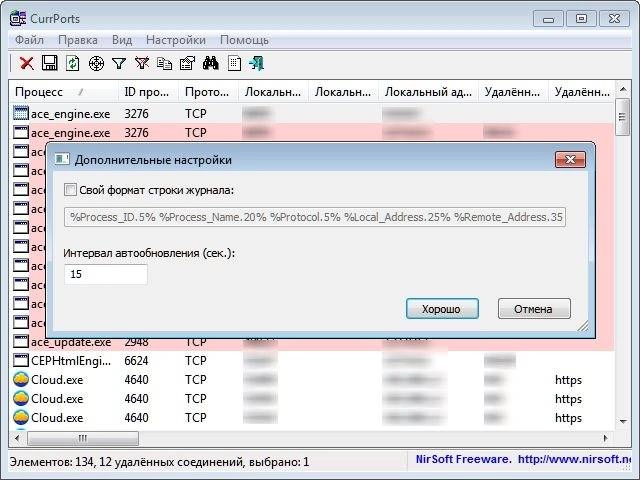Minimize the CurrPorts window
Image resolution: width=640 pixels, height=480 pixels.
click(x=549, y=19)
